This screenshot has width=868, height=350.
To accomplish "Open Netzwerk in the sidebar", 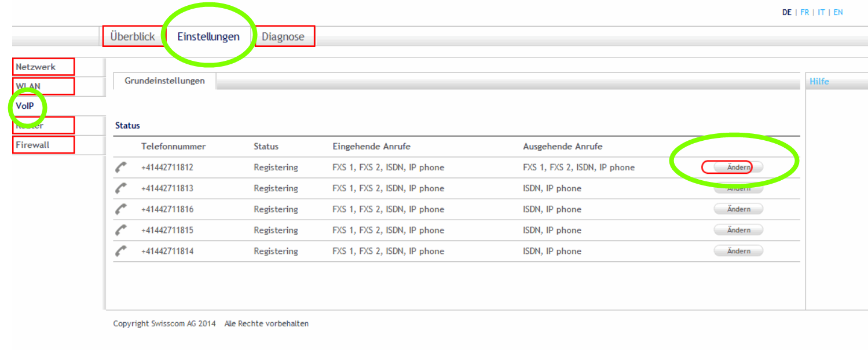I will tap(36, 67).
